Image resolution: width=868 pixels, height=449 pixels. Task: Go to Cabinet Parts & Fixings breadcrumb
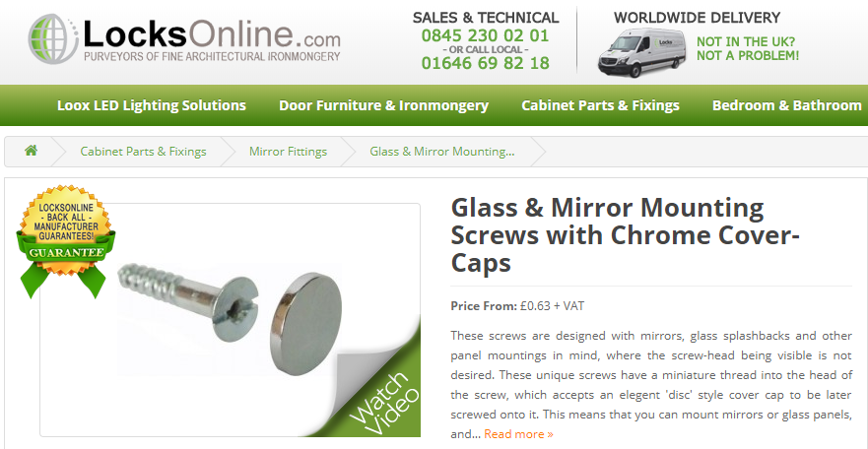click(144, 151)
